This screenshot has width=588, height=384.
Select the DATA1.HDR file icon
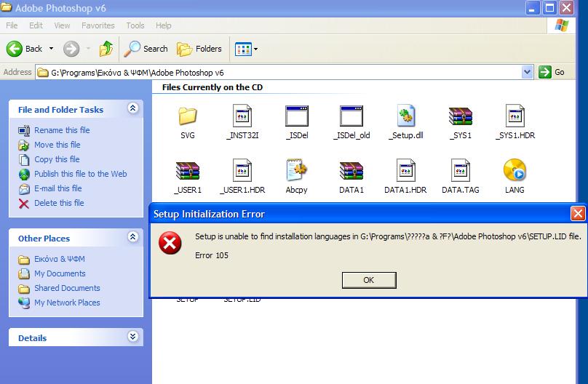(x=406, y=170)
